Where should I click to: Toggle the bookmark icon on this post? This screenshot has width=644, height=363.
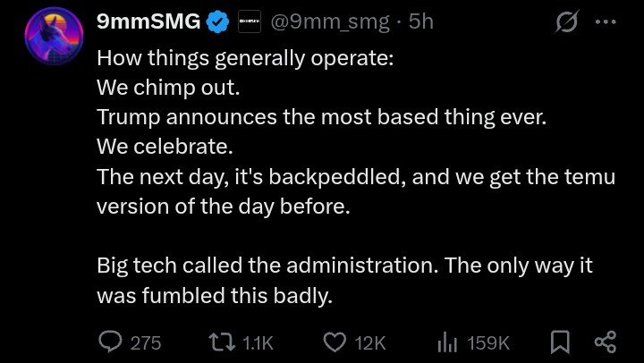(x=560, y=342)
